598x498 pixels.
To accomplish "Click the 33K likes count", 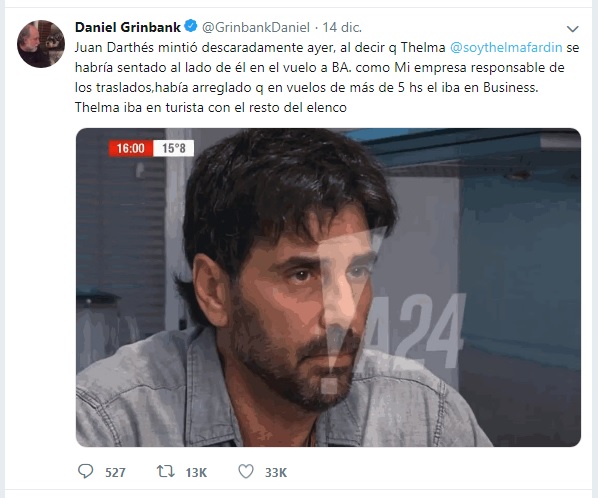I will 276,473.
